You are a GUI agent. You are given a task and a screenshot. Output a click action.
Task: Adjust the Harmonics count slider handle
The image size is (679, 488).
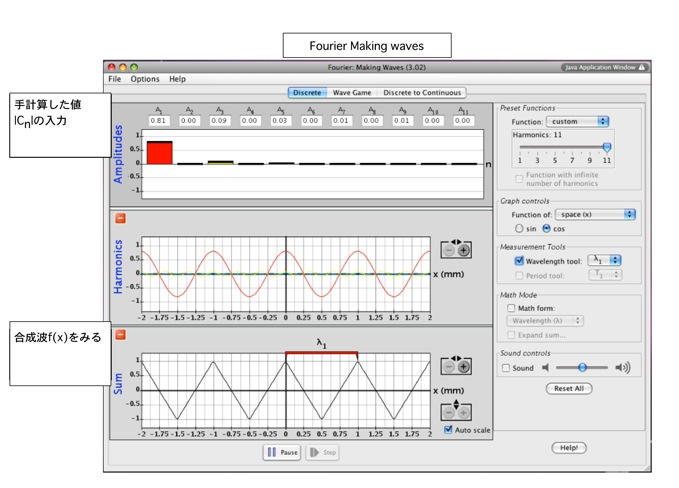point(607,147)
